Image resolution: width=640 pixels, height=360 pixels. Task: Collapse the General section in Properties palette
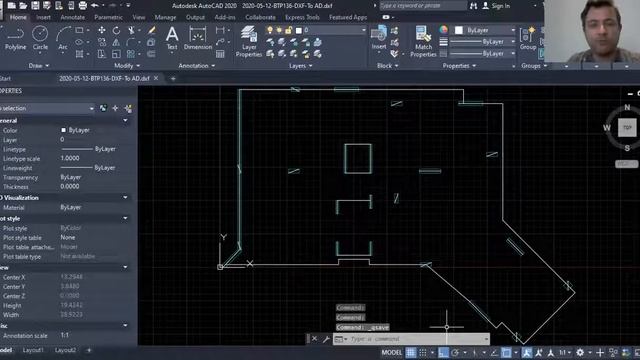125,120
